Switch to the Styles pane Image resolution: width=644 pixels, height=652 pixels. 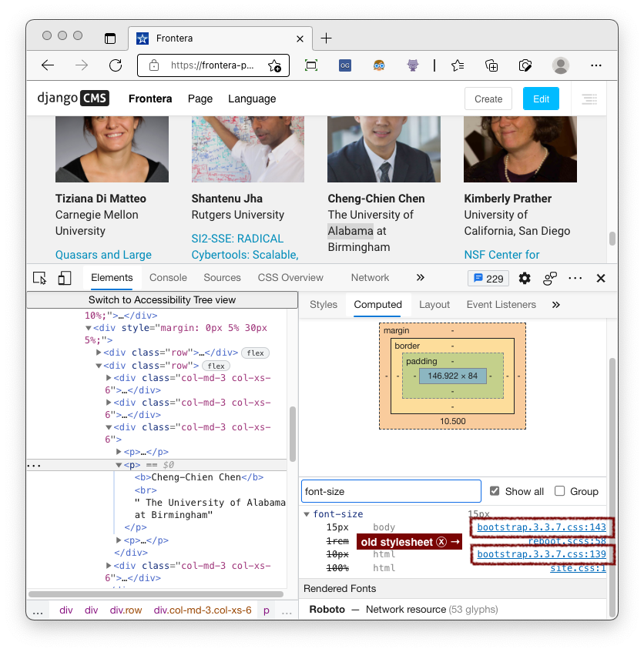click(324, 305)
